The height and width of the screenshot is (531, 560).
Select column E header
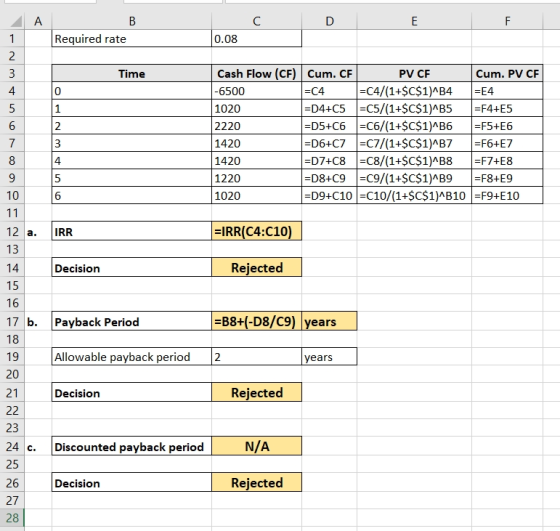click(414, 21)
